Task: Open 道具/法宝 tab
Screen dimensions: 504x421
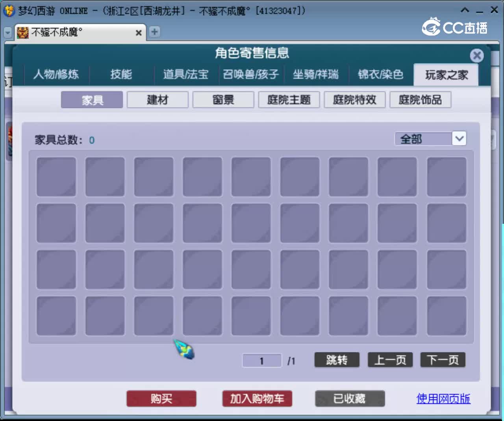Action: click(186, 74)
